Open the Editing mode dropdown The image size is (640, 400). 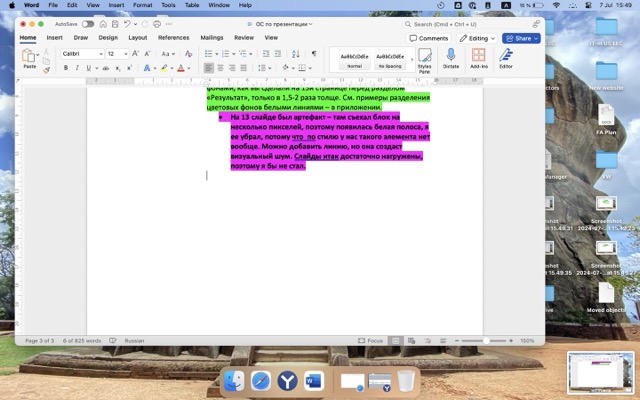(477, 38)
